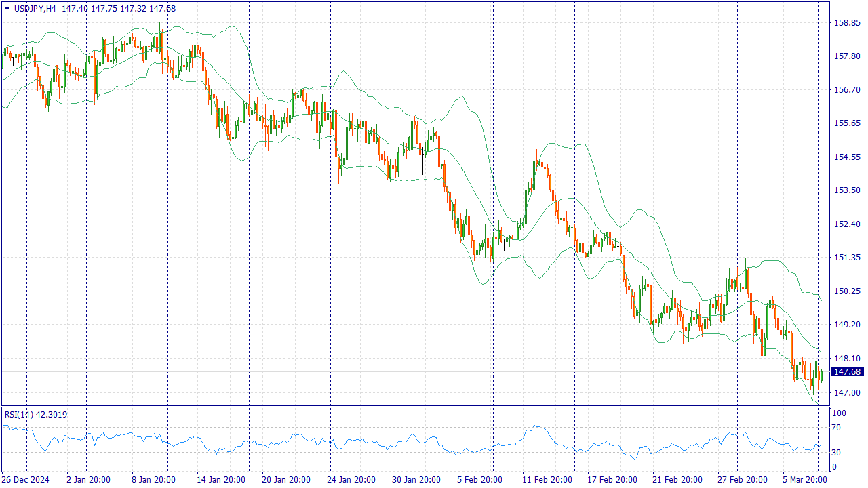
Task: Click the triangle arrow beside USDJPY,H4
Action: [x=7, y=8]
